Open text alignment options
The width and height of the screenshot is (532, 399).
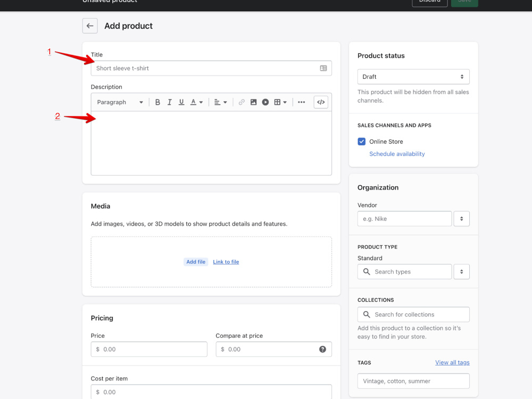(221, 102)
